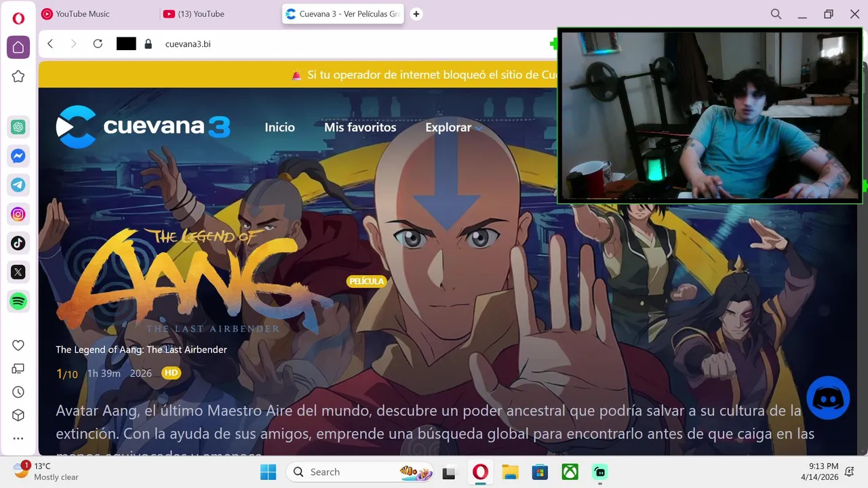Click the runtime text 1h 39m
The width and height of the screenshot is (868, 488).
(104, 373)
